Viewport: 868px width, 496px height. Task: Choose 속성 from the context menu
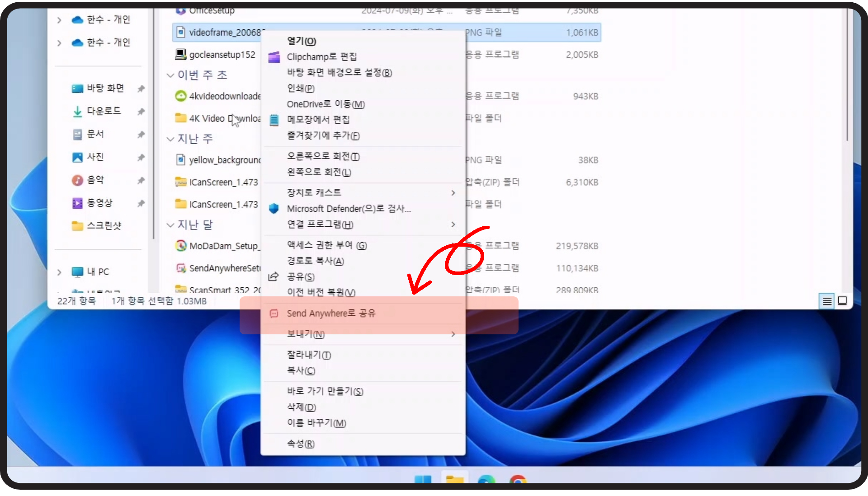click(x=301, y=444)
